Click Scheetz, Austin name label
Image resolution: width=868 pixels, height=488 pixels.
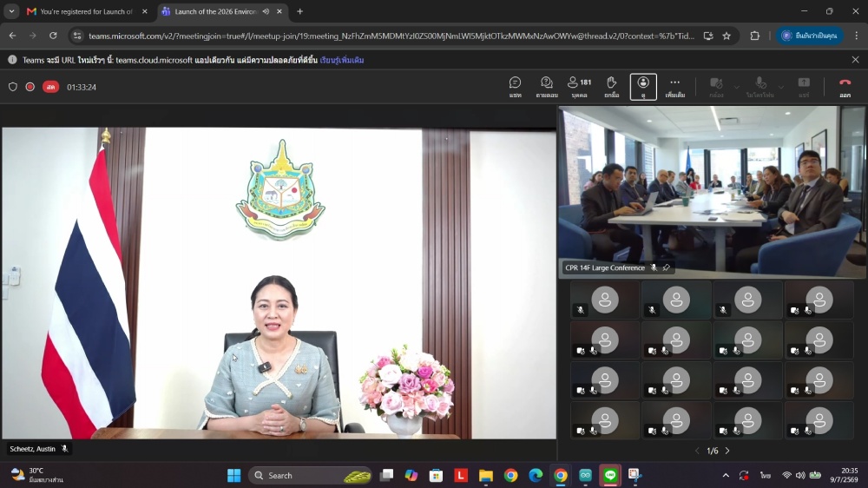coord(33,449)
